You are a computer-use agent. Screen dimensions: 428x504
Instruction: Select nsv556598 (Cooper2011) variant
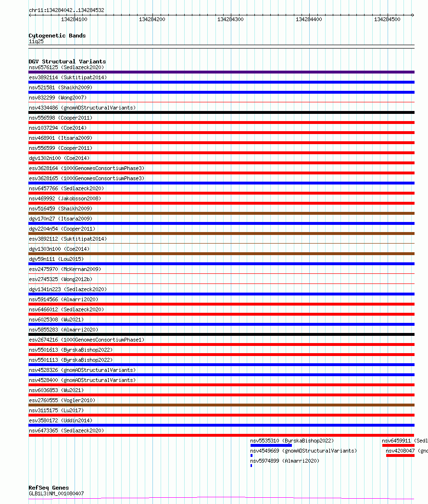click(61, 118)
